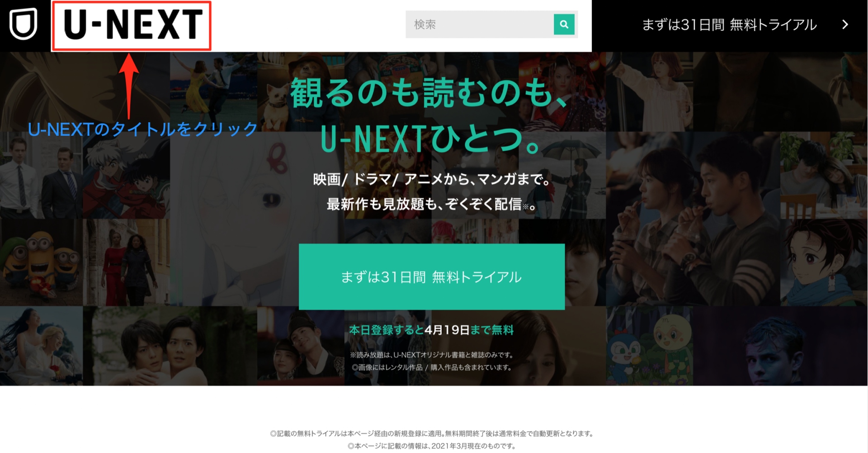Select the red arrow annotation under title
Image resolution: width=868 pixels, height=453 pixels.
129,86
